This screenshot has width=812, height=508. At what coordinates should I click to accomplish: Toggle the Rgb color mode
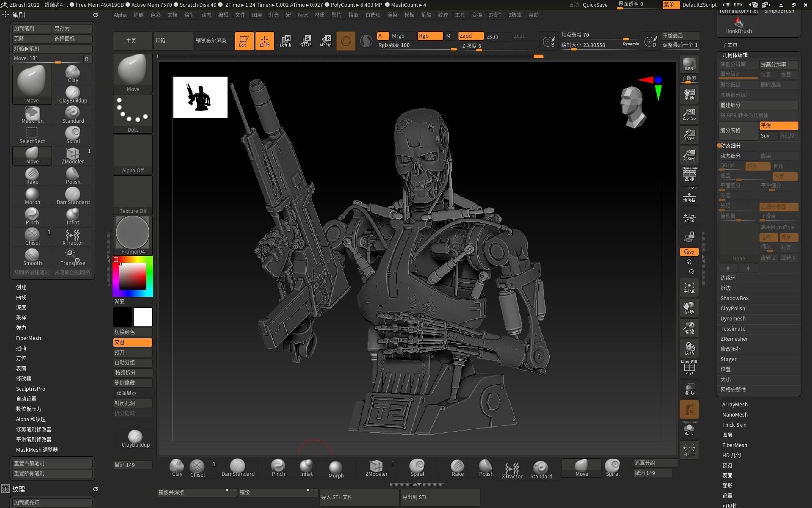click(x=430, y=36)
